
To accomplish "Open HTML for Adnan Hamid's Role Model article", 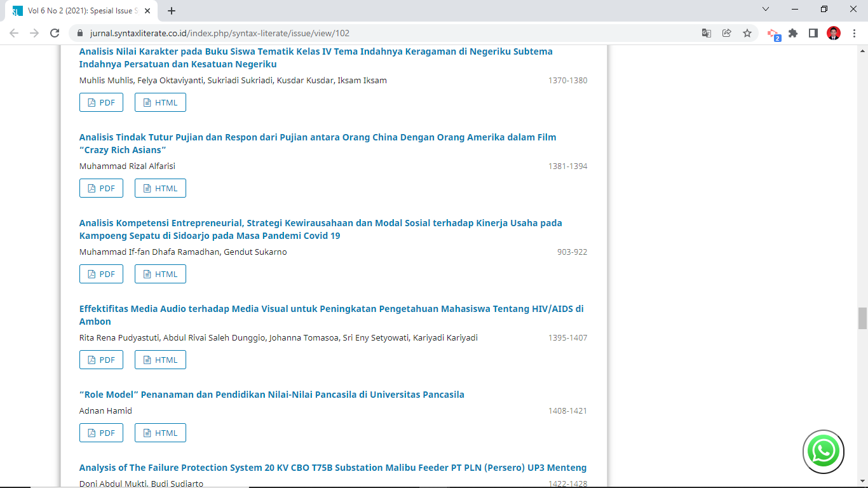I will (x=160, y=433).
